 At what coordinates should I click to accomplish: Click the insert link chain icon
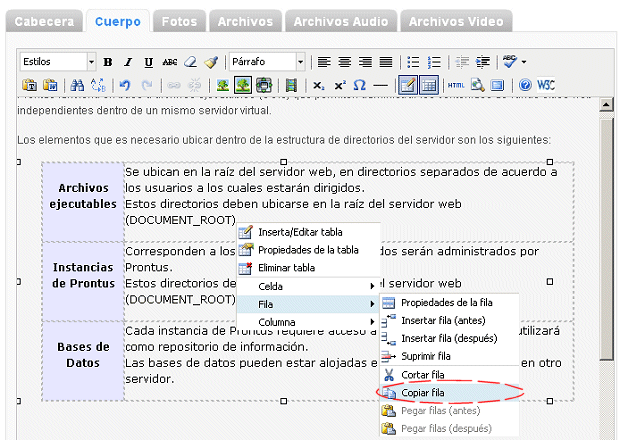point(174,85)
